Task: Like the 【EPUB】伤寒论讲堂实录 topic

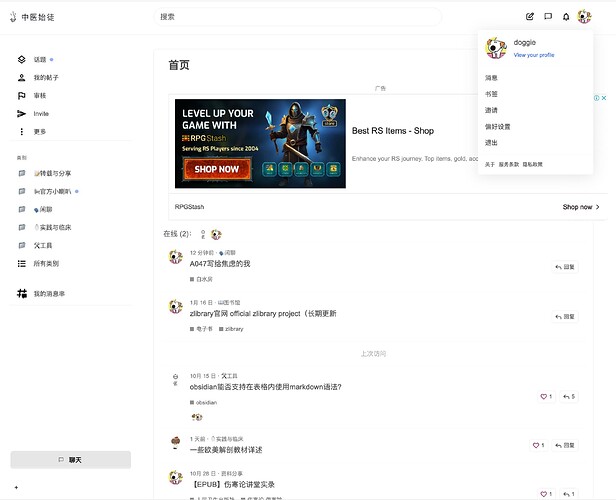Action: [x=546, y=494]
